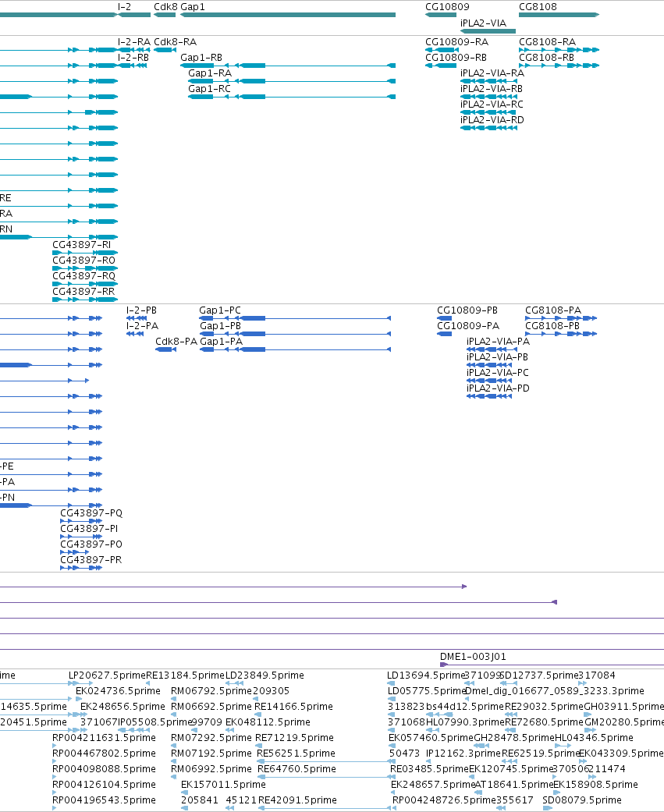This screenshot has height=812, width=664.
Task: Click the Gap1-RA transcript label
Action: 210,73
